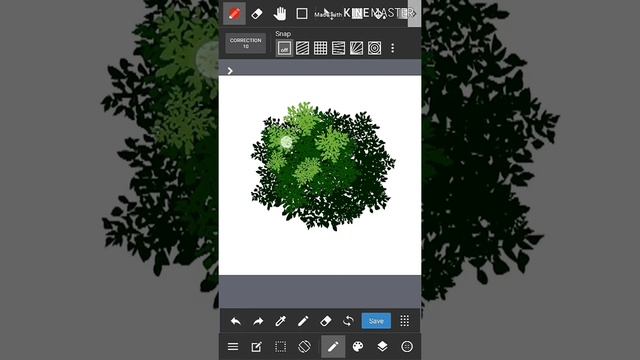Toggle the brush/eraser swap arrows icon
The height and width of the screenshot is (360, 640).
click(348, 321)
